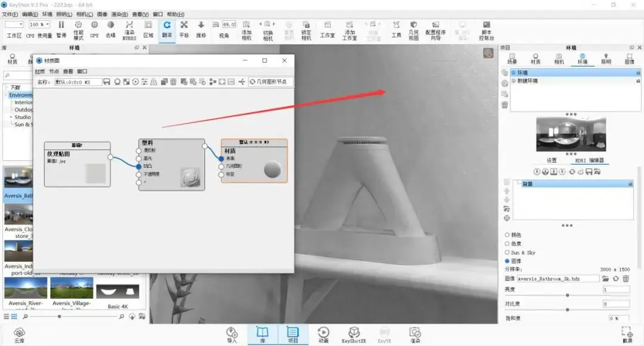The image size is (644, 346).
Task: Select 材质 tab in library panel
Action: 13,59
